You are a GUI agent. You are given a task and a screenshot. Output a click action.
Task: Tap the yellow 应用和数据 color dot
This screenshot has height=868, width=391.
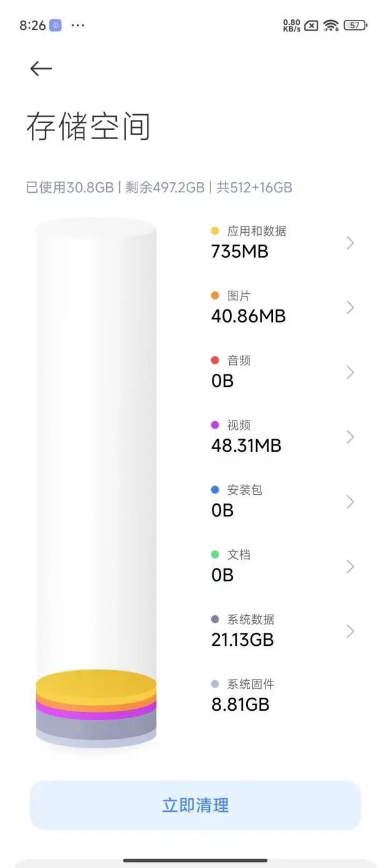215,231
